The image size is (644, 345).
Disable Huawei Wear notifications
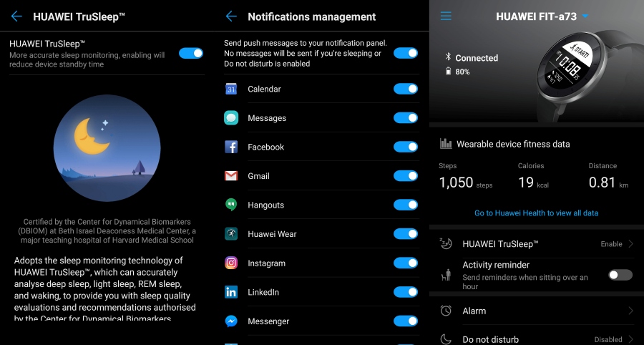tap(406, 233)
